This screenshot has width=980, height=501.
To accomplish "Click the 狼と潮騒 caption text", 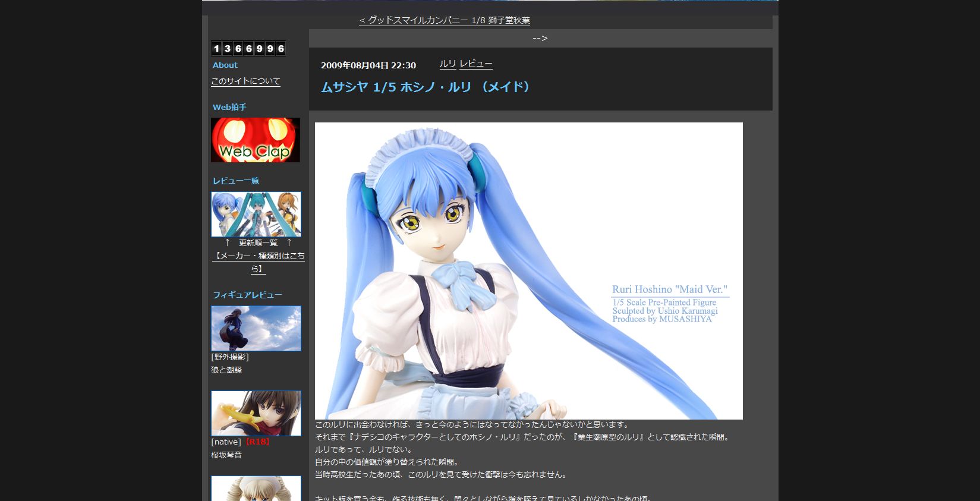I will [x=226, y=370].
